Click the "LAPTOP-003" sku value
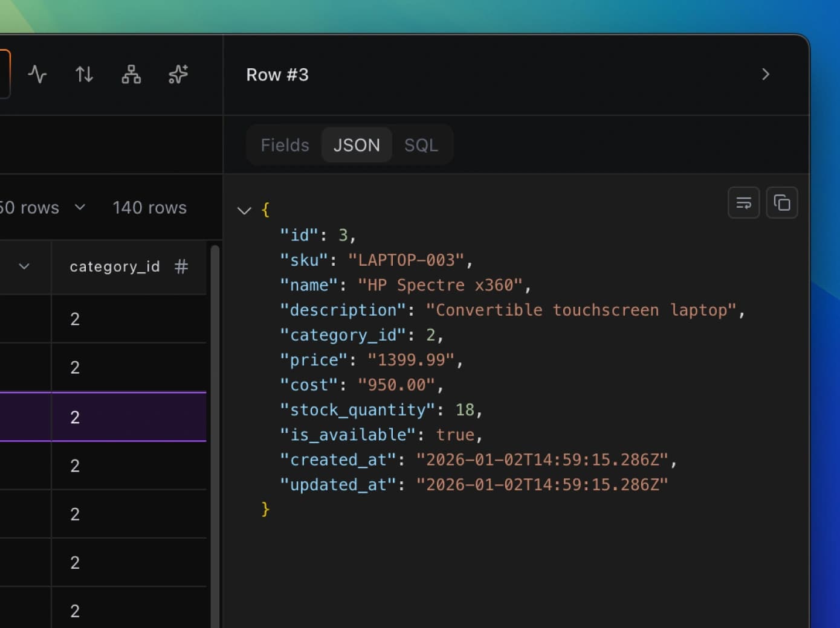 pyautogui.click(x=406, y=260)
